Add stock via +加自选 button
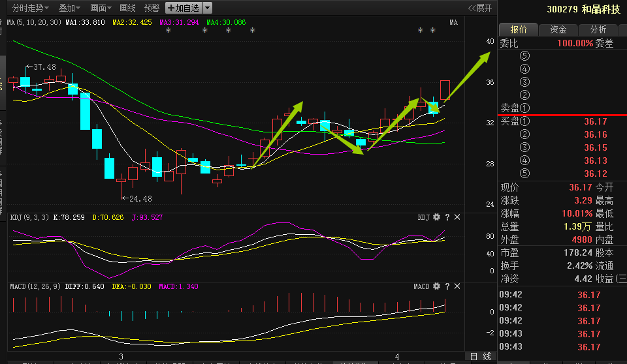The width and height of the screenshot is (627, 364). 184,8
